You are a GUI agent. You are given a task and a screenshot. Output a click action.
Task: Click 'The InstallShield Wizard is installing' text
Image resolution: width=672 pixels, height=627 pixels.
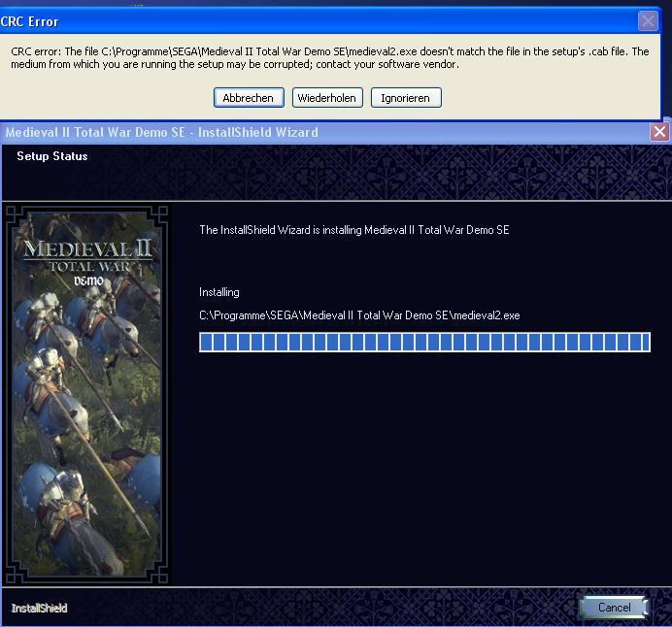pyautogui.click(x=354, y=230)
